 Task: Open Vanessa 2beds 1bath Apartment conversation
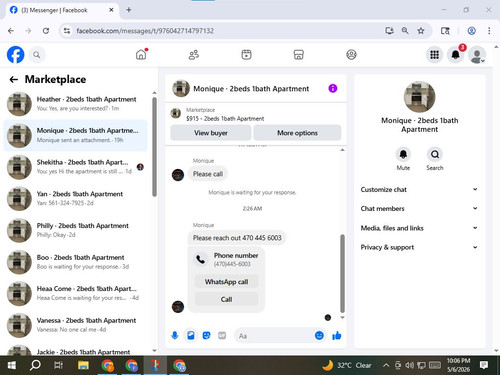[x=76, y=325]
